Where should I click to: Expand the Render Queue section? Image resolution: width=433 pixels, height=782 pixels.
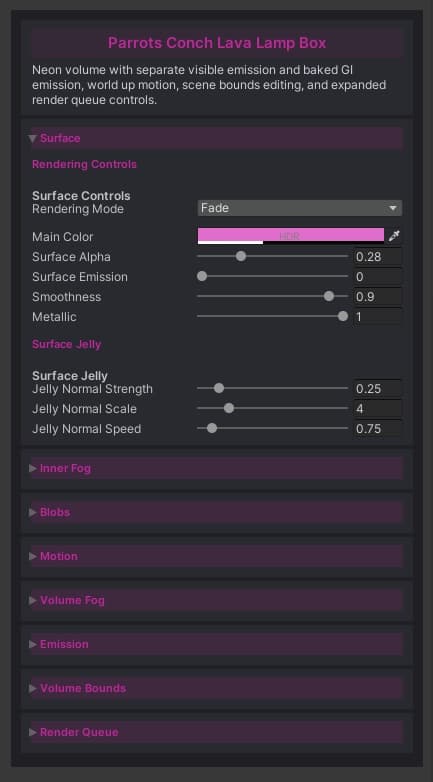[x=216, y=732]
